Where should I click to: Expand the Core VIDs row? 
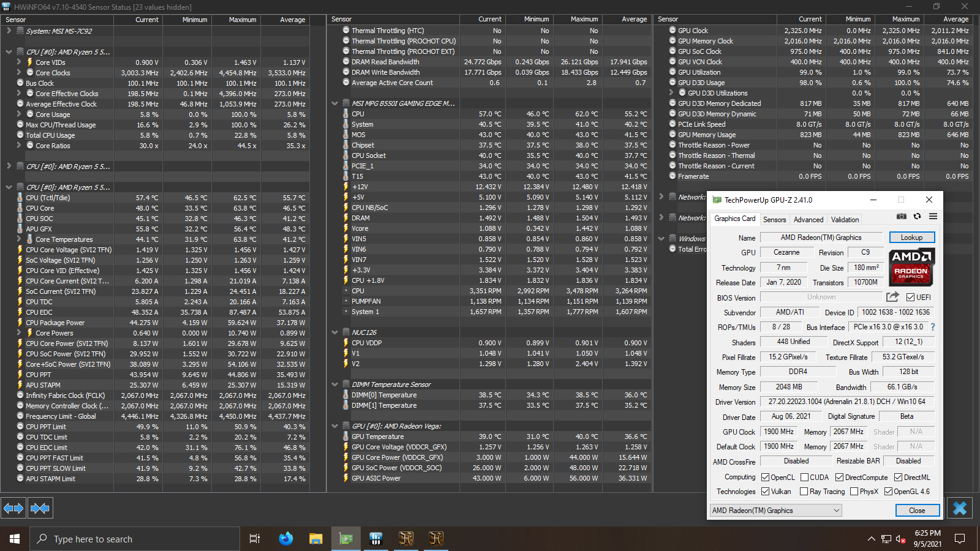[18, 62]
